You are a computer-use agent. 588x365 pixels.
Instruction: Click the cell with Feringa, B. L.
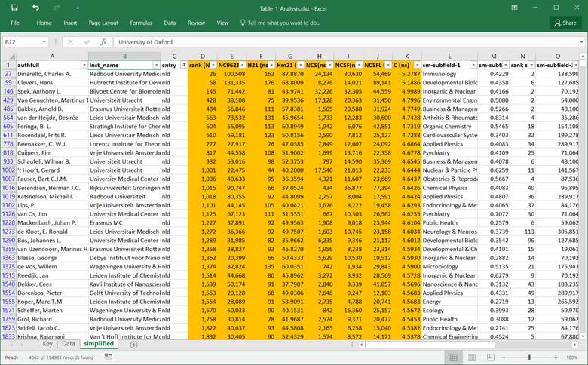(52, 127)
